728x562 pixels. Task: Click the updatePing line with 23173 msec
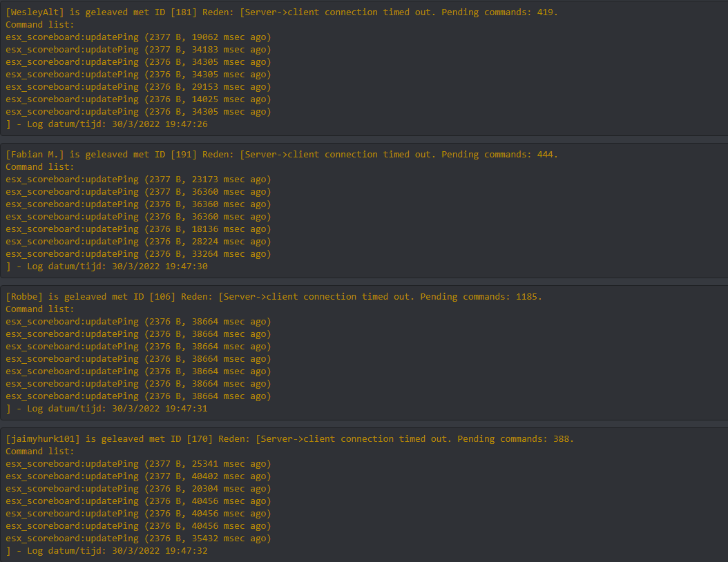click(x=138, y=180)
